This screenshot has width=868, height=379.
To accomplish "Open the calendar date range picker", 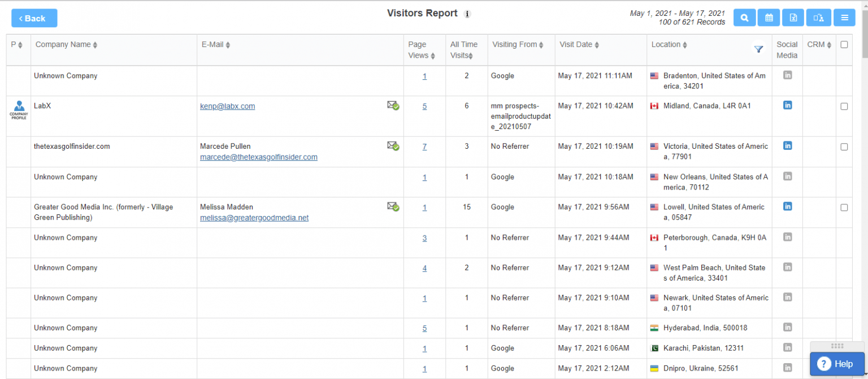I will coord(769,18).
